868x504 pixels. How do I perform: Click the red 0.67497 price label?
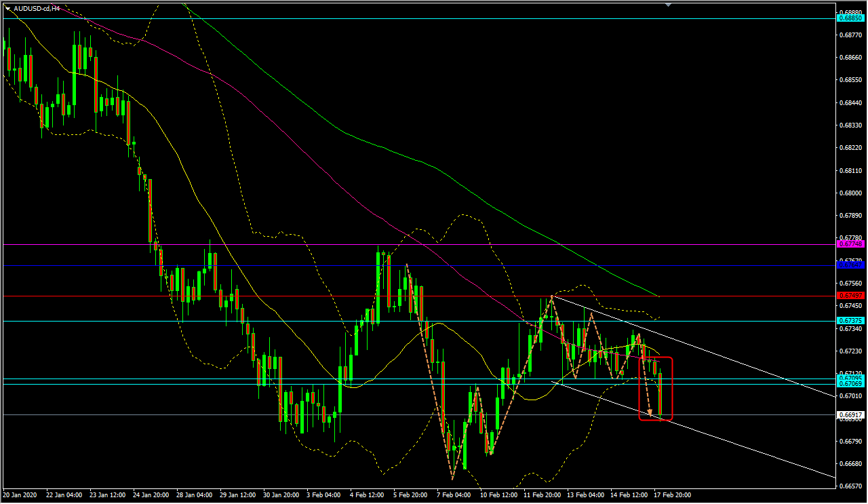coord(850,296)
